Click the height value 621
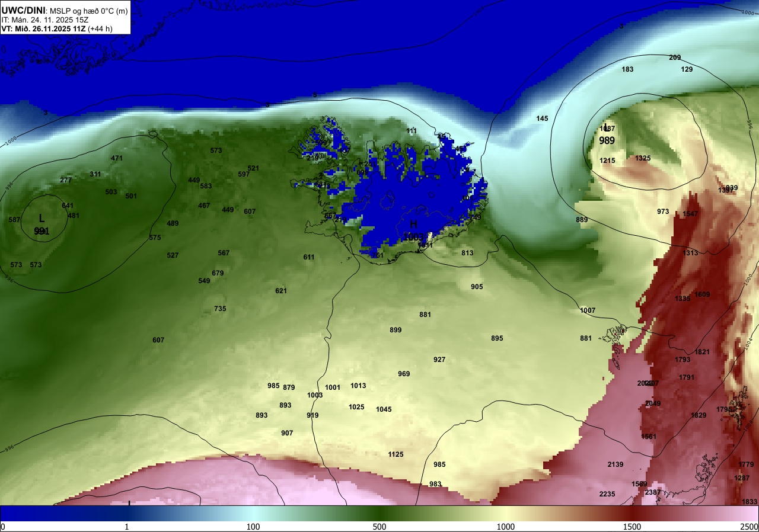 tap(281, 291)
